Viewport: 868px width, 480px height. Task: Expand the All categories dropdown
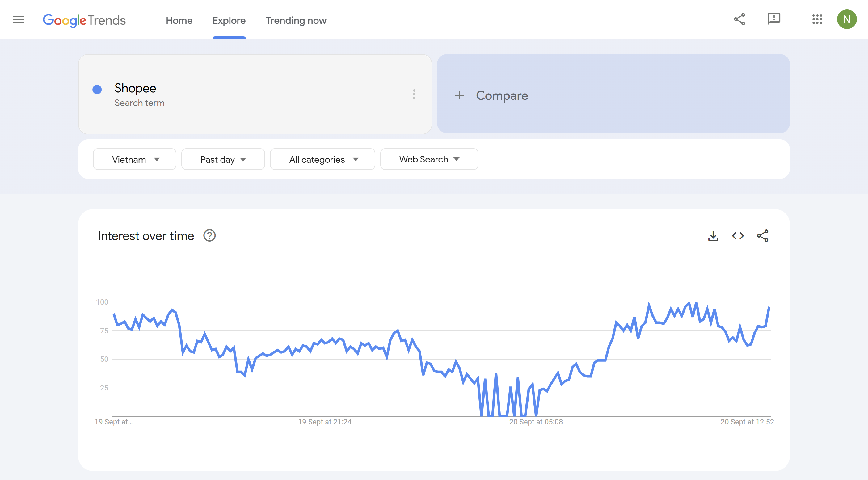322,159
